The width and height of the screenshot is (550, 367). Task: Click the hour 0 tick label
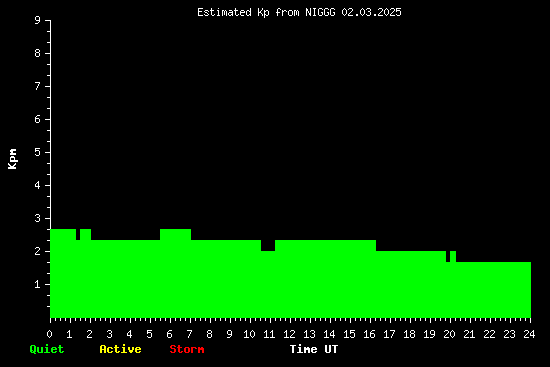[x=49, y=334]
